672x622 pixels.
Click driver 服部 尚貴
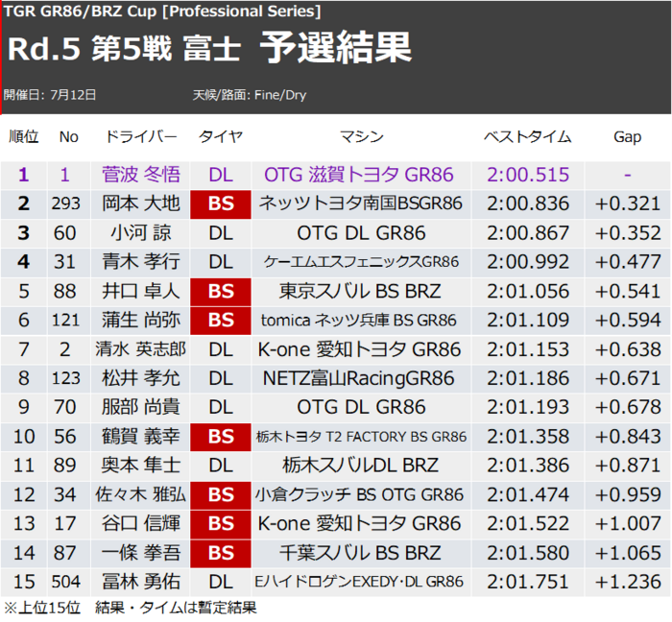click(x=141, y=407)
